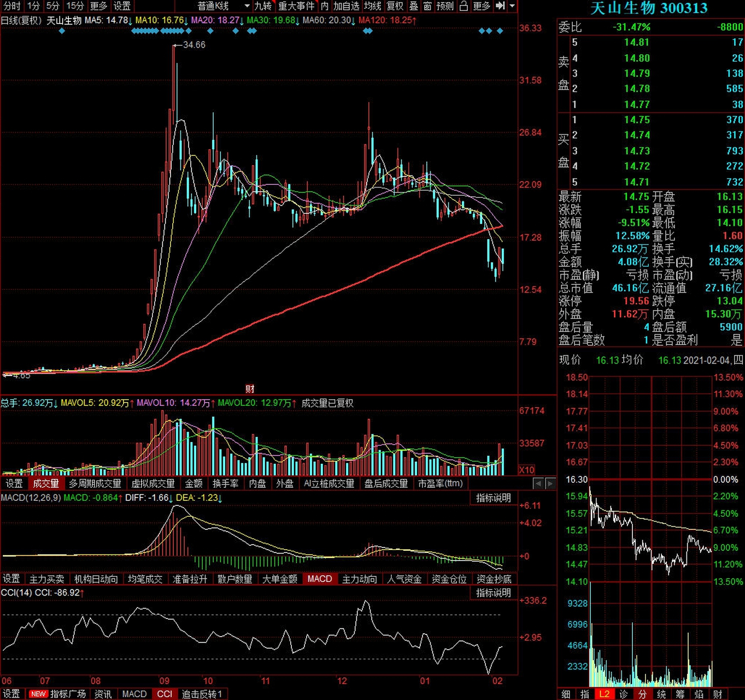The image size is (745, 700).
Task: Open MACD panel 设置 button
Action: pyautogui.click(x=11, y=579)
